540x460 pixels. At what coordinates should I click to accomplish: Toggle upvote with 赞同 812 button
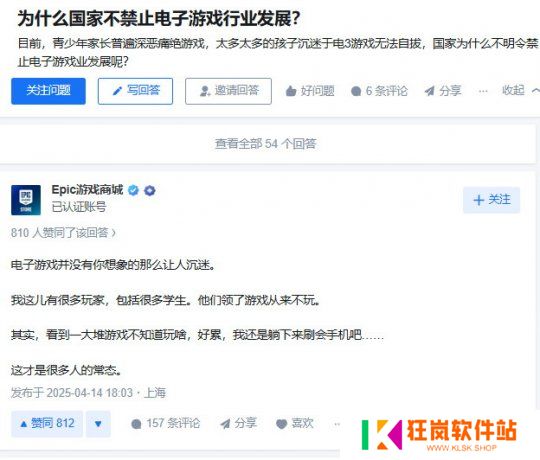click(x=47, y=424)
